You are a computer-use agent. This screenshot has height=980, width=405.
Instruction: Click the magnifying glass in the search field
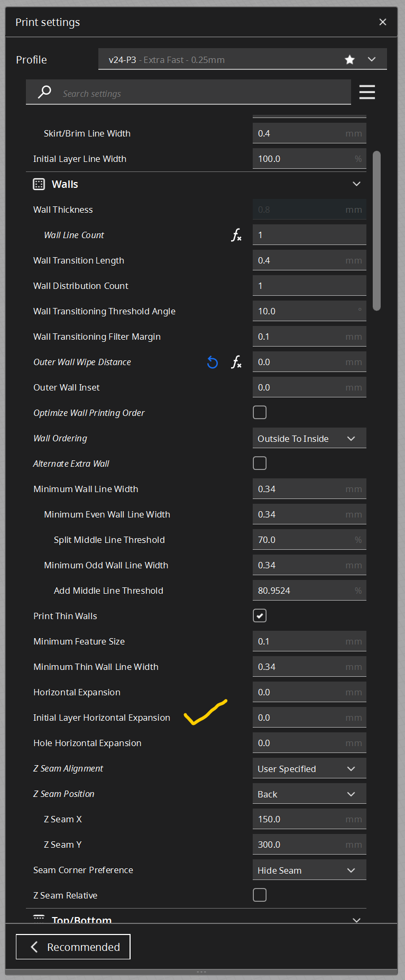(x=44, y=92)
